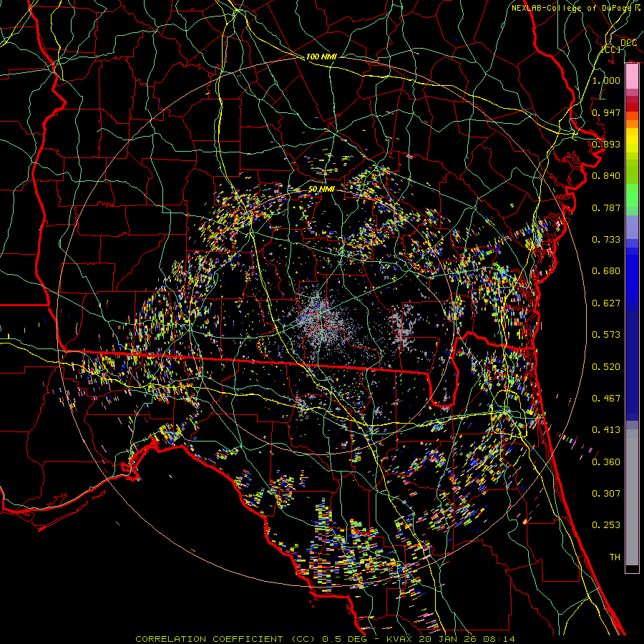This screenshot has width=644, height=644.
Task: Select the 0.573 scale label
Action: click(x=606, y=335)
